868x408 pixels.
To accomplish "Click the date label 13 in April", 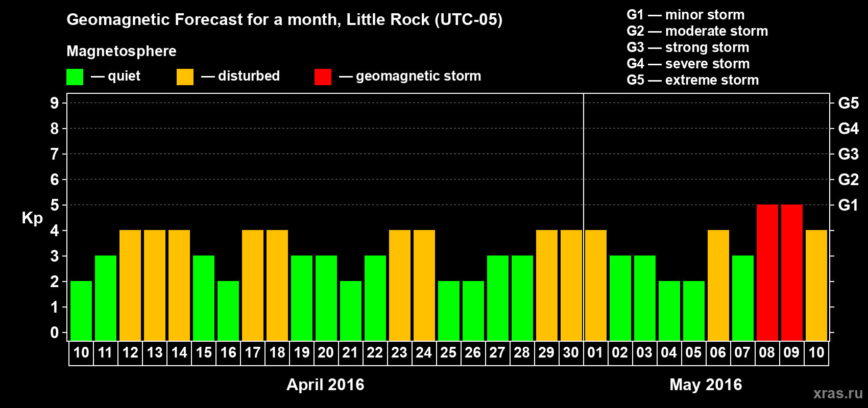I will [155, 353].
